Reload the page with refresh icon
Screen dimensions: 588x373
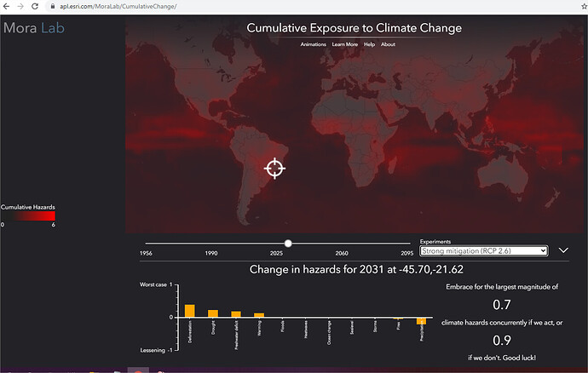click(35, 6)
